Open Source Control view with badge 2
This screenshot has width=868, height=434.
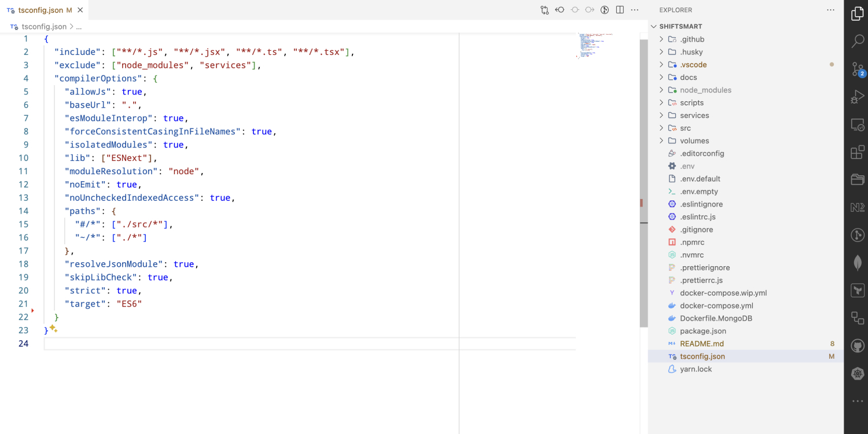point(857,69)
